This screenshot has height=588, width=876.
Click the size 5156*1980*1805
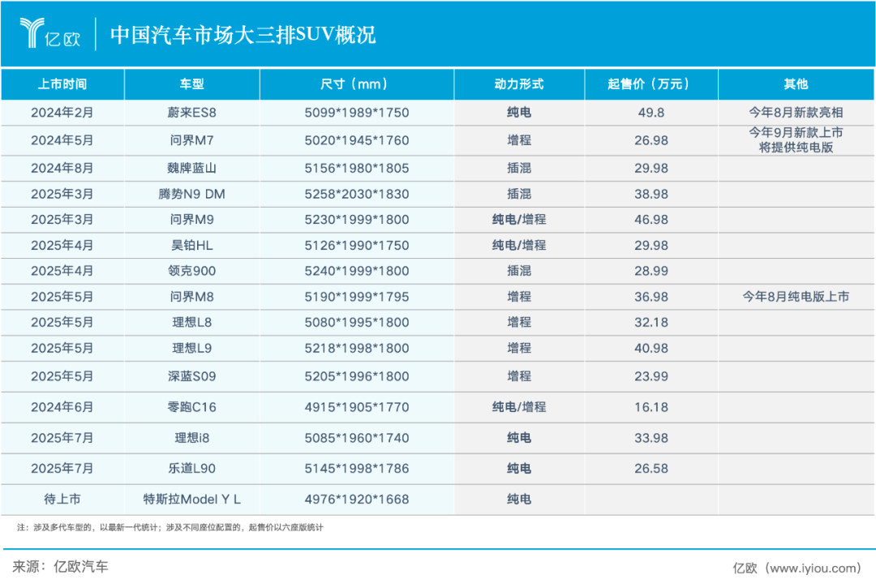point(356,168)
